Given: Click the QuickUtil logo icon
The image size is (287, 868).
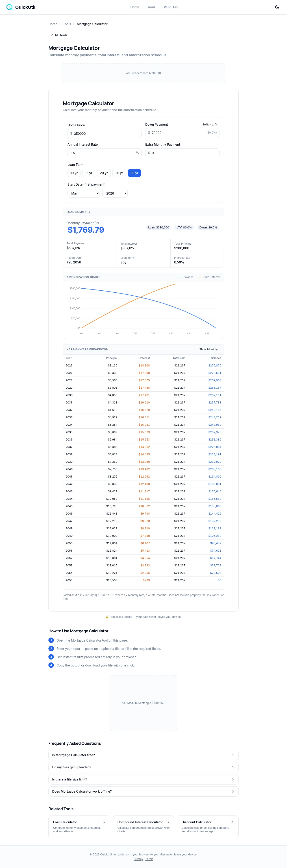Looking at the screenshot, I should 9,7.
